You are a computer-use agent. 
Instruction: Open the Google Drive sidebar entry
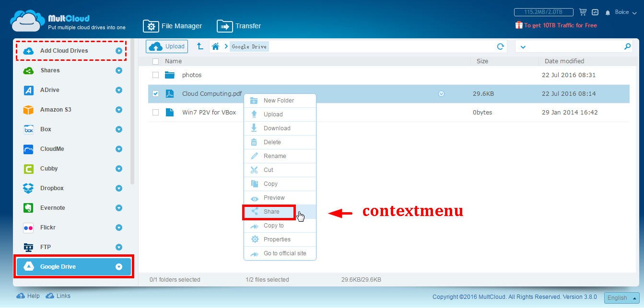click(x=74, y=267)
